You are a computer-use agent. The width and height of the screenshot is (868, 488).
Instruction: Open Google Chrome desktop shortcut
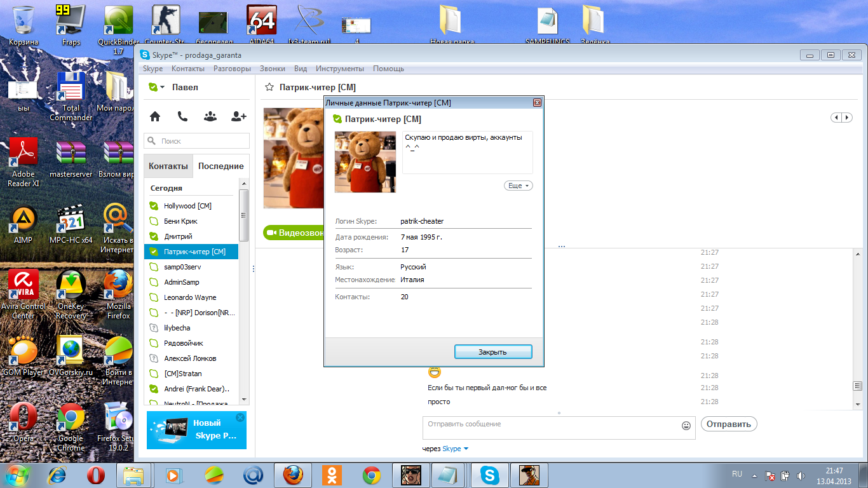point(71,426)
